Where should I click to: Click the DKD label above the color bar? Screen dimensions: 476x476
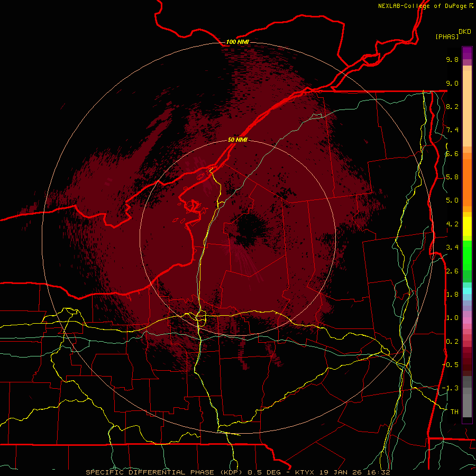465,32
